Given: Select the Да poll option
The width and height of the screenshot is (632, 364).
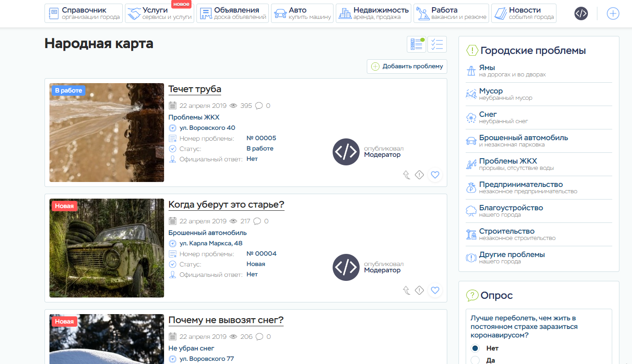Looking at the screenshot, I should click(x=475, y=360).
